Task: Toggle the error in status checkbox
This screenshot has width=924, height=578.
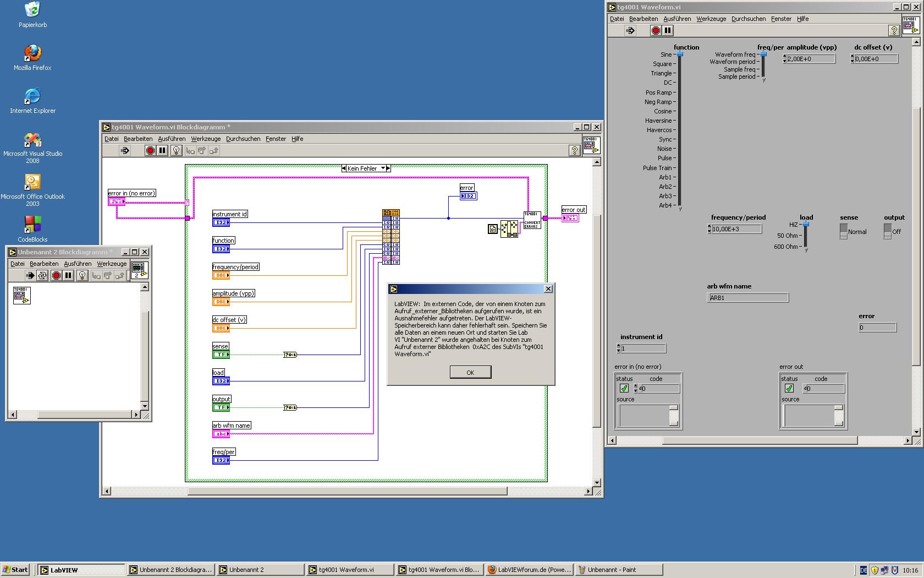Action: tap(624, 389)
